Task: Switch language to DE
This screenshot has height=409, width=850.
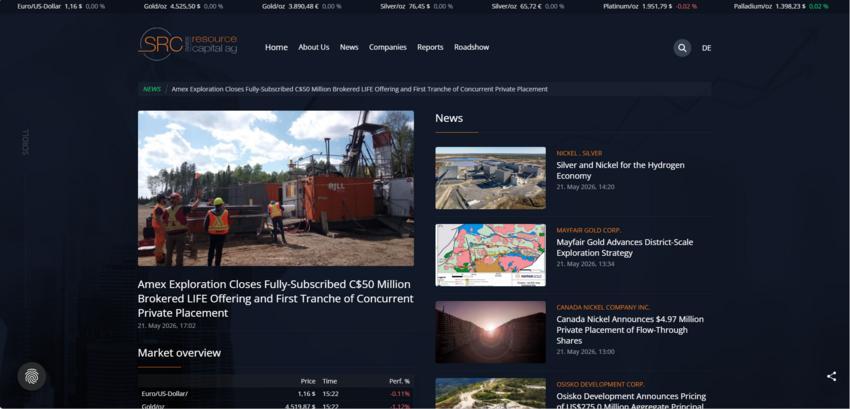Action: 706,48
